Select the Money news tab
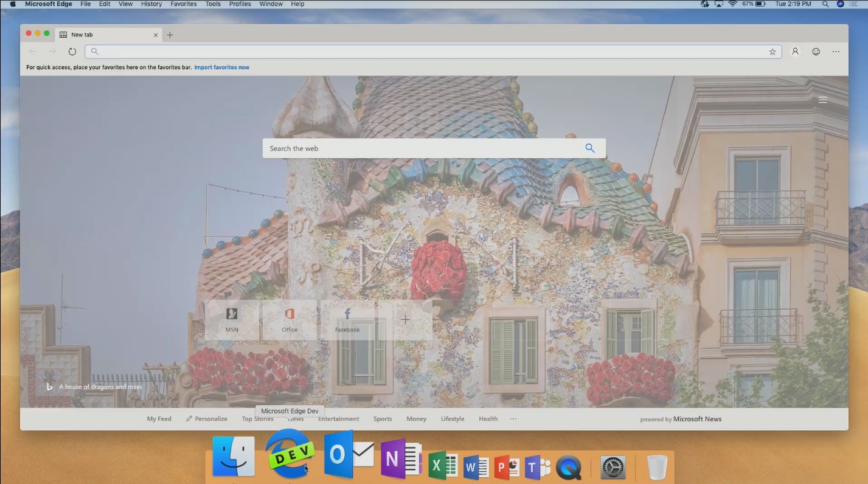The width and height of the screenshot is (868, 484). (x=417, y=419)
